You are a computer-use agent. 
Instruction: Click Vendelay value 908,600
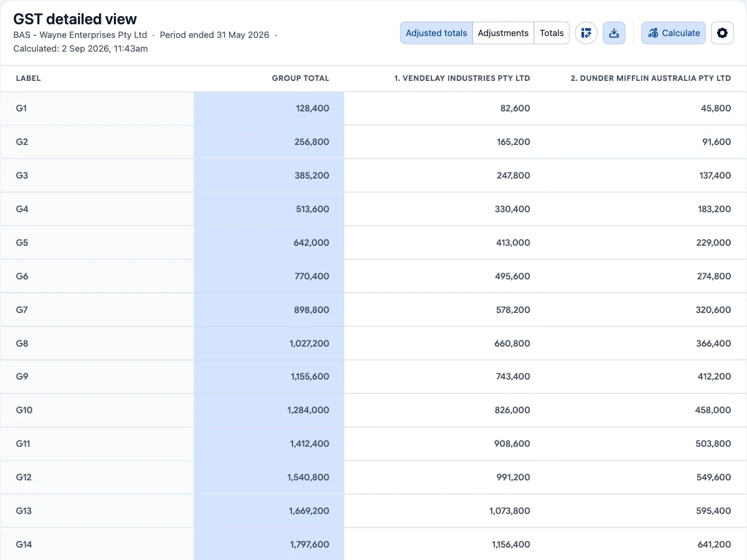pos(513,444)
